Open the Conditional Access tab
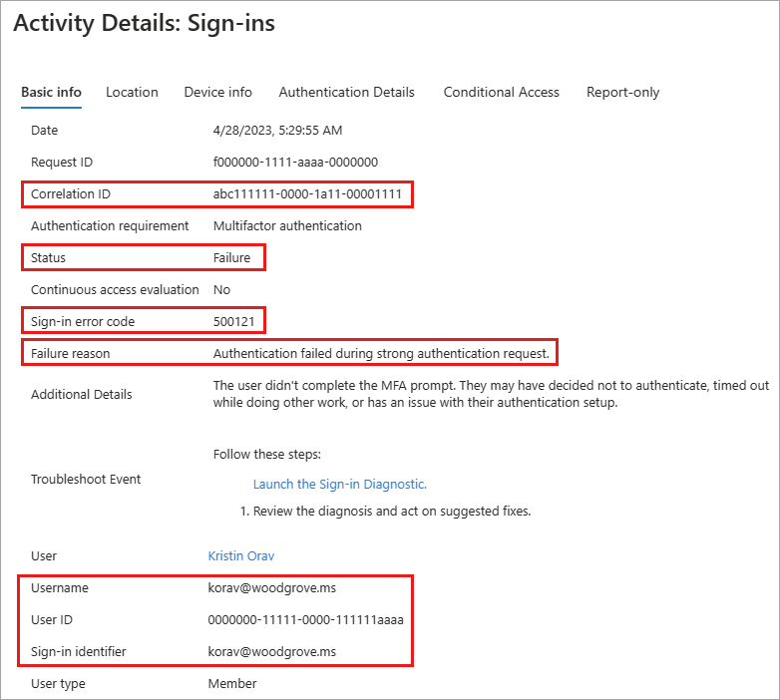780x700 pixels. [501, 92]
